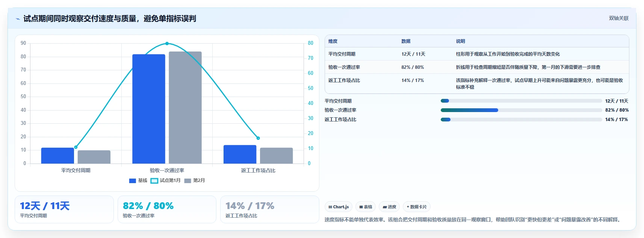Click the line point at the curve peak
Screen dimensions: 644x238
(x=167, y=44)
